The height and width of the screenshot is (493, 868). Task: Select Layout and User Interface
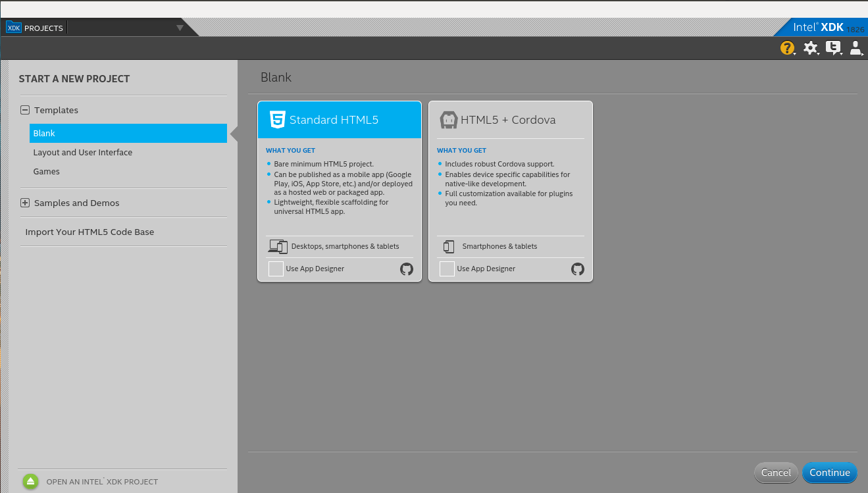click(83, 152)
